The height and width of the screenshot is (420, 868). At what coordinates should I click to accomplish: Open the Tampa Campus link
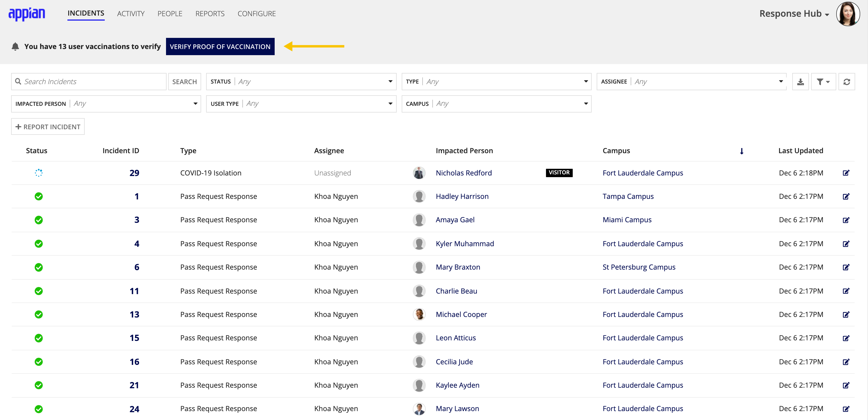[628, 196]
